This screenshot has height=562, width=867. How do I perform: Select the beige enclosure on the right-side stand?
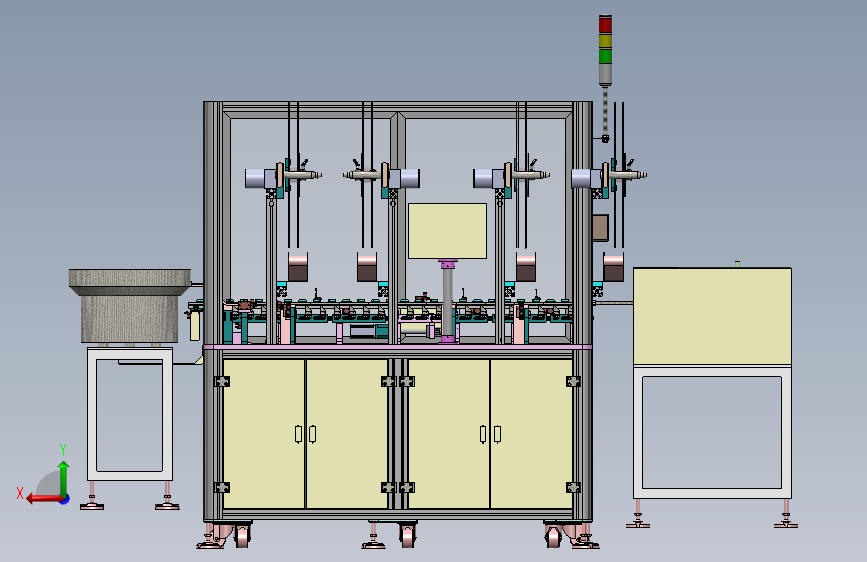pos(712,316)
